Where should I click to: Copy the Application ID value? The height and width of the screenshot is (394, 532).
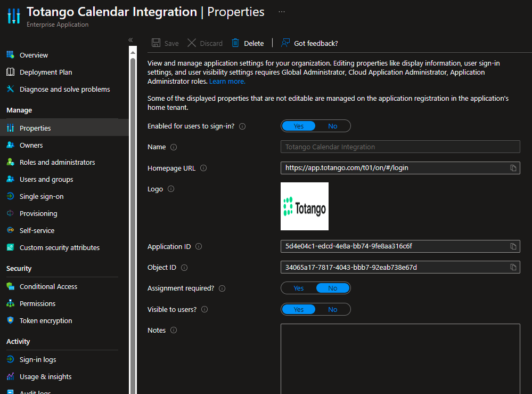pos(513,246)
